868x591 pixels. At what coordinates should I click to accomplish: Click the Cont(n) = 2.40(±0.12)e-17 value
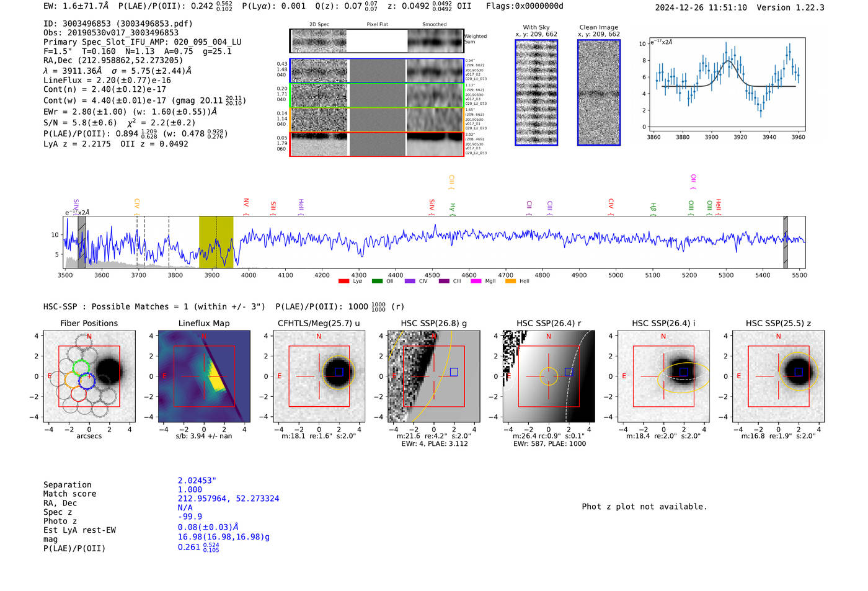coord(105,89)
